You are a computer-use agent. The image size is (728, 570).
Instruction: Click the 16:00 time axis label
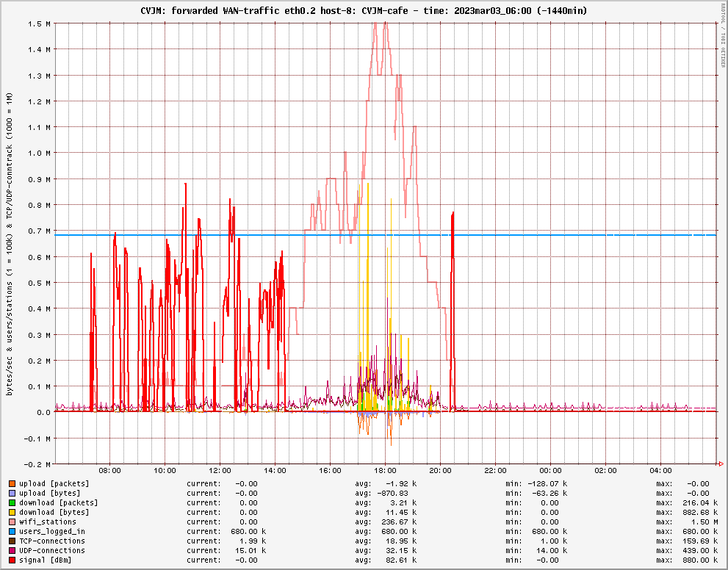pos(330,471)
